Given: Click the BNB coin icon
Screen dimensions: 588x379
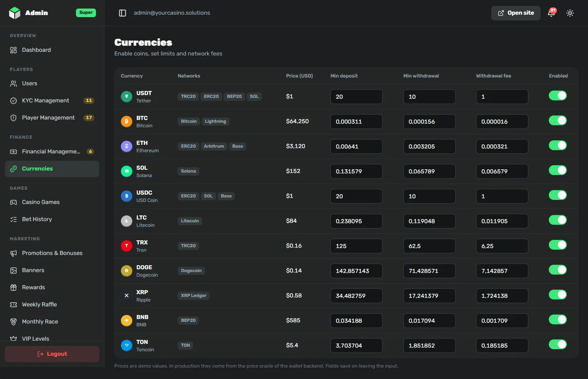Looking at the screenshot, I should click(x=127, y=321).
